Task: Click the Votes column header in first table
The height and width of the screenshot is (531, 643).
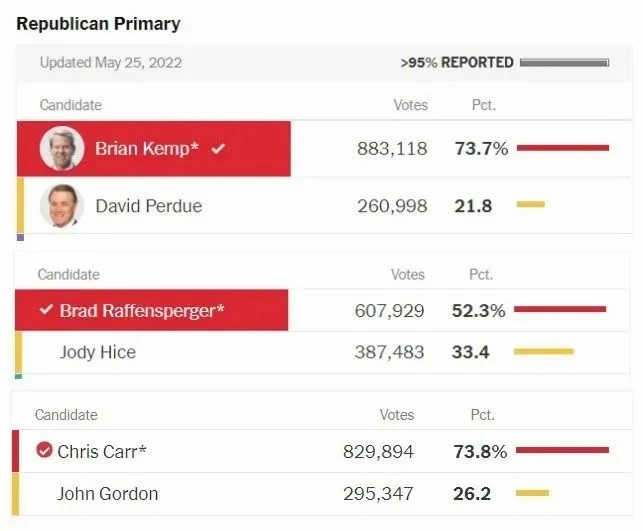Action: pyautogui.click(x=410, y=105)
